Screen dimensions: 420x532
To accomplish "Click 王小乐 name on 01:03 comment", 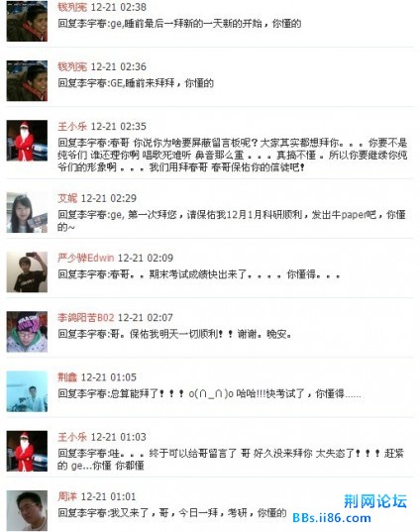I will coord(72,437).
